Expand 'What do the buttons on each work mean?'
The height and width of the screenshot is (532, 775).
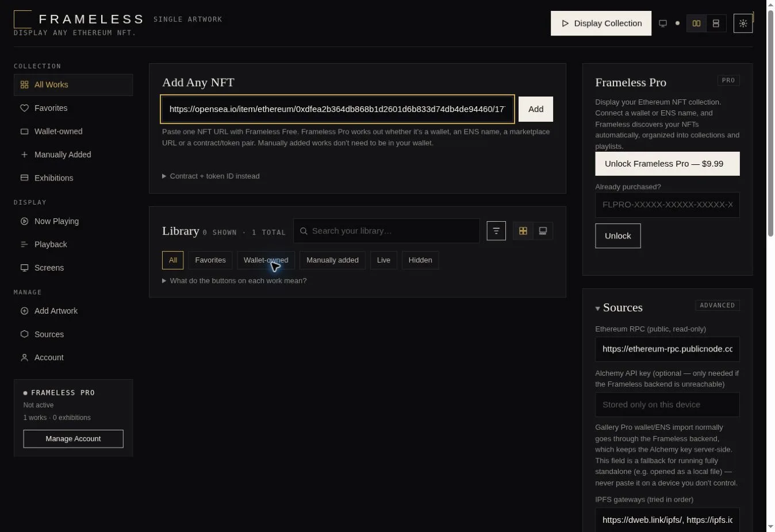pos(235,281)
